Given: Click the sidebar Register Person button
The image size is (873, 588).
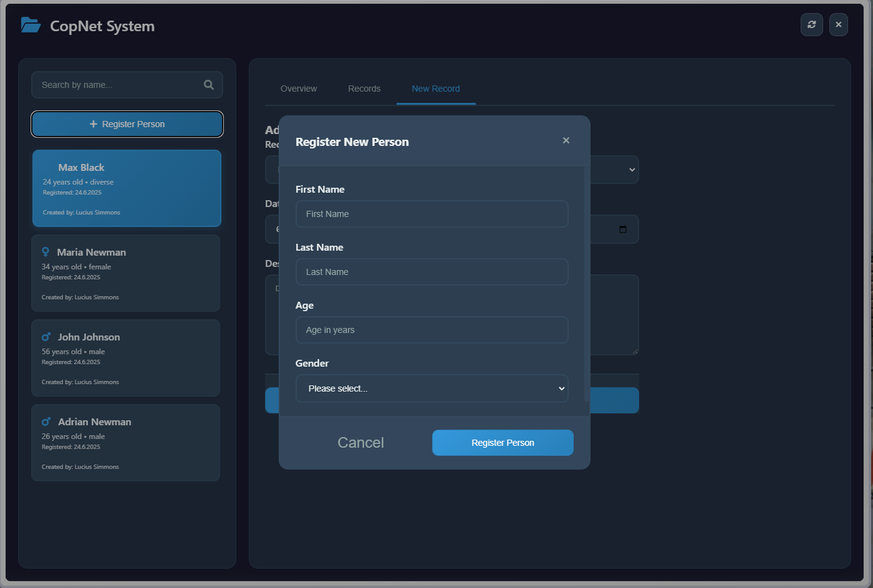Looking at the screenshot, I should coord(127,124).
